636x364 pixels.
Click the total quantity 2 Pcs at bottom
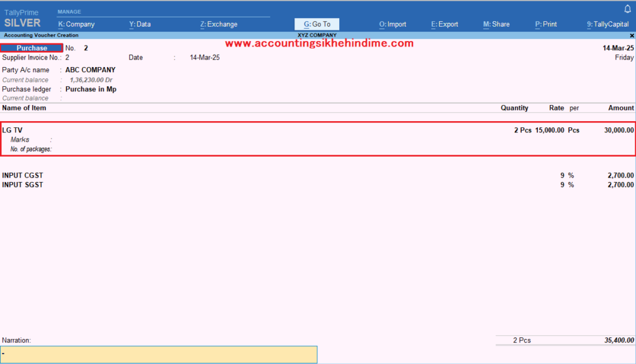point(522,340)
